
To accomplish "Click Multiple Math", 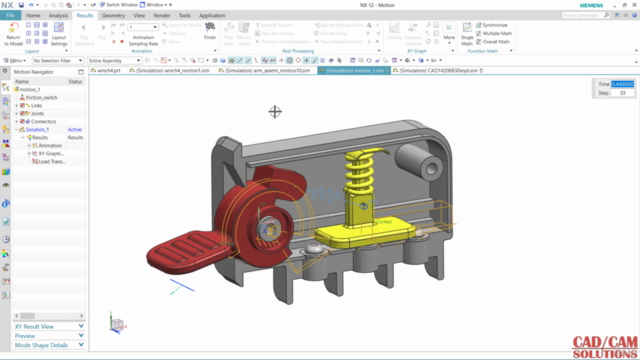I will [x=493, y=33].
